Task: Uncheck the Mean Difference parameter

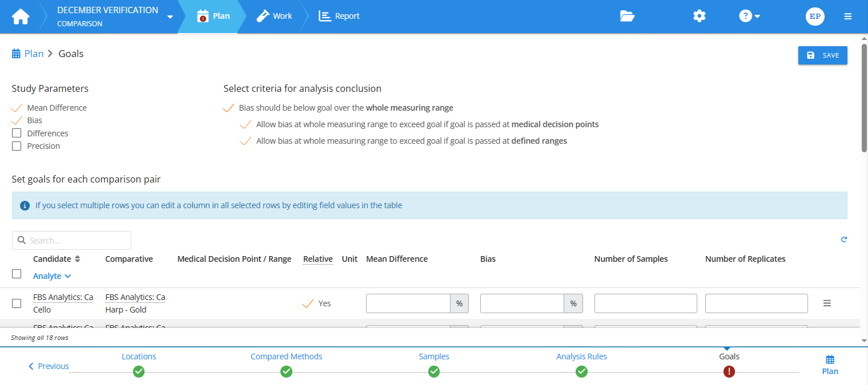Action: 17,108
